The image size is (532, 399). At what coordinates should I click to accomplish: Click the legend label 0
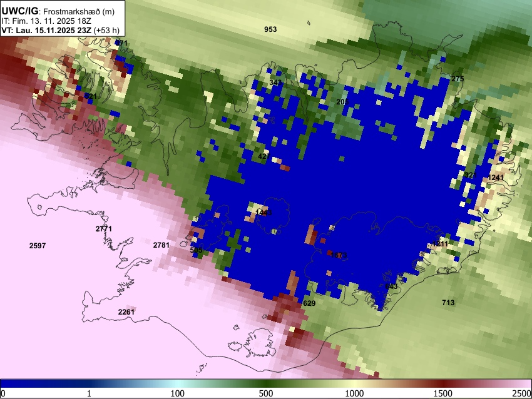click(3, 393)
